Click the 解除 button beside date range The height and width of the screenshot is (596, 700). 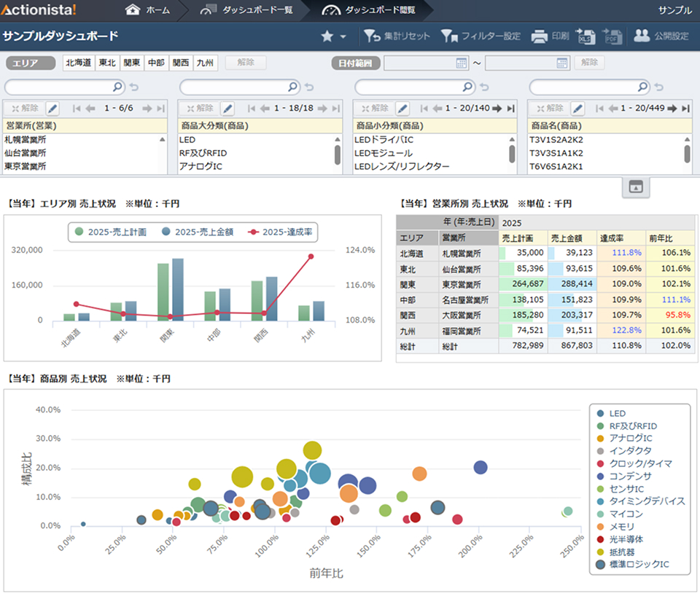[x=589, y=63]
